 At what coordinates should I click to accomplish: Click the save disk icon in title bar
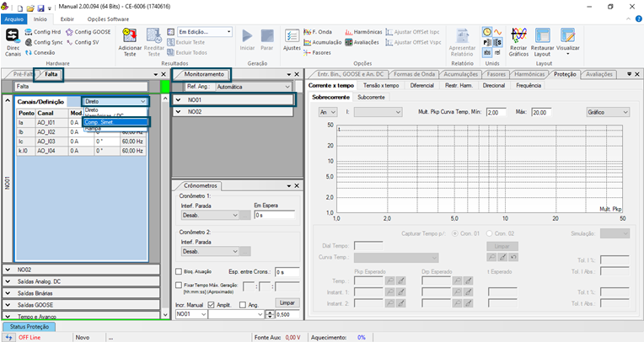pos(40,8)
